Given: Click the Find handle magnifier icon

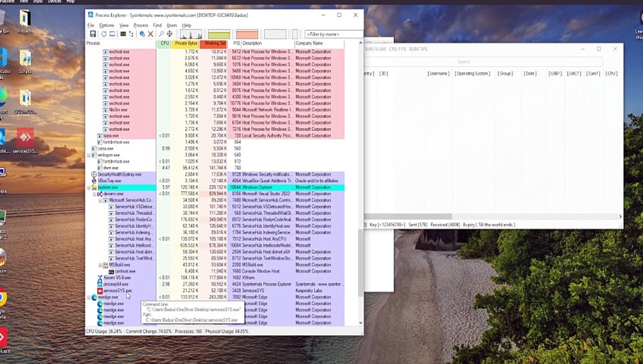Looking at the screenshot, I should point(161,34).
